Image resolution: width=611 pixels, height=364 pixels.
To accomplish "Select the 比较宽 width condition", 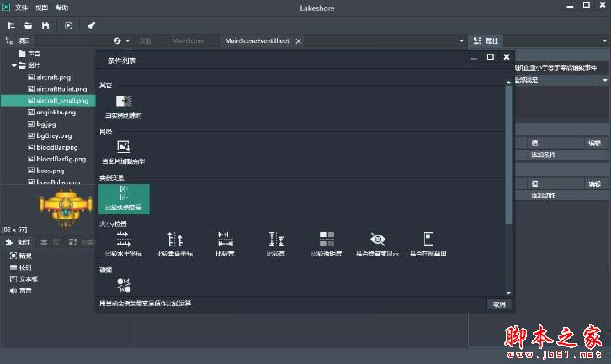I will point(226,244).
